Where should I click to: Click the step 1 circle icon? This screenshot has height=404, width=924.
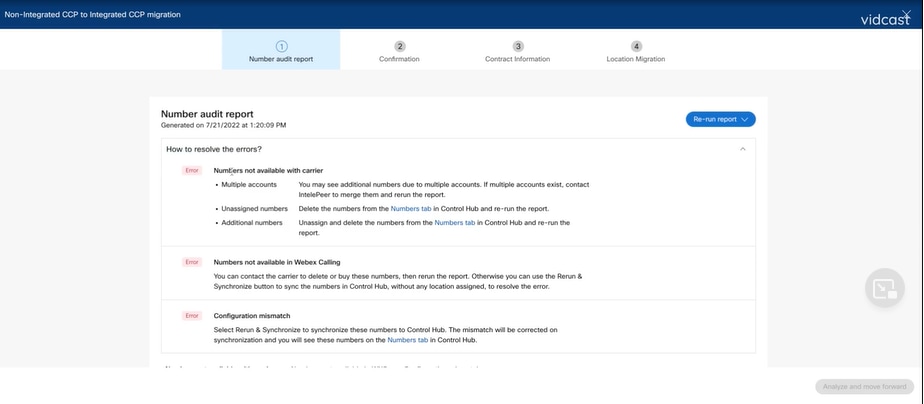click(282, 46)
